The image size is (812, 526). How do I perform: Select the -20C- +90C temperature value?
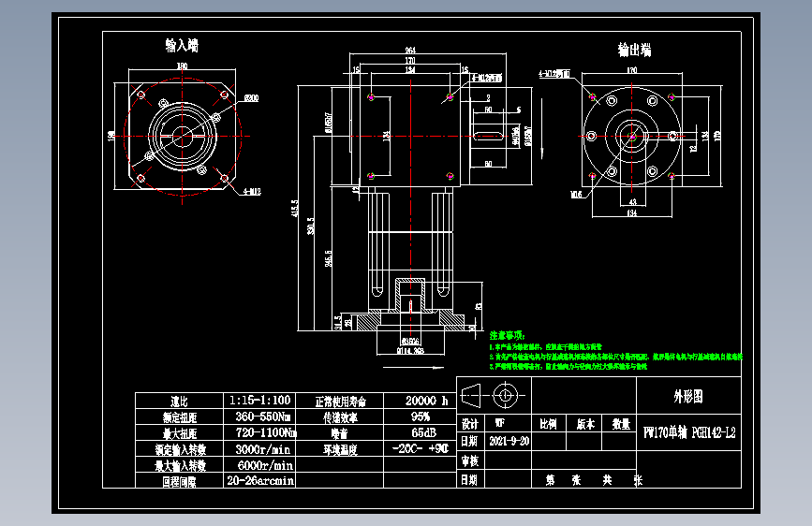(421, 448)
